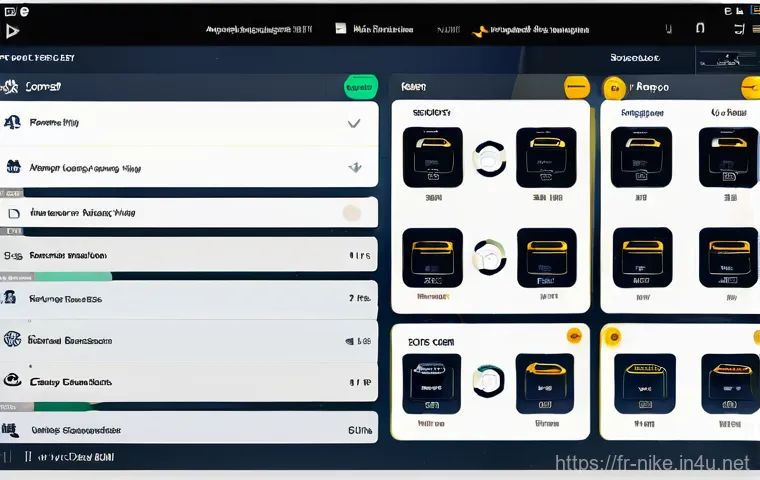Click the people icon in the left panel header
The width and height of the screenshot is (760, 480).
pyautogui.click(x=10, y=87)
